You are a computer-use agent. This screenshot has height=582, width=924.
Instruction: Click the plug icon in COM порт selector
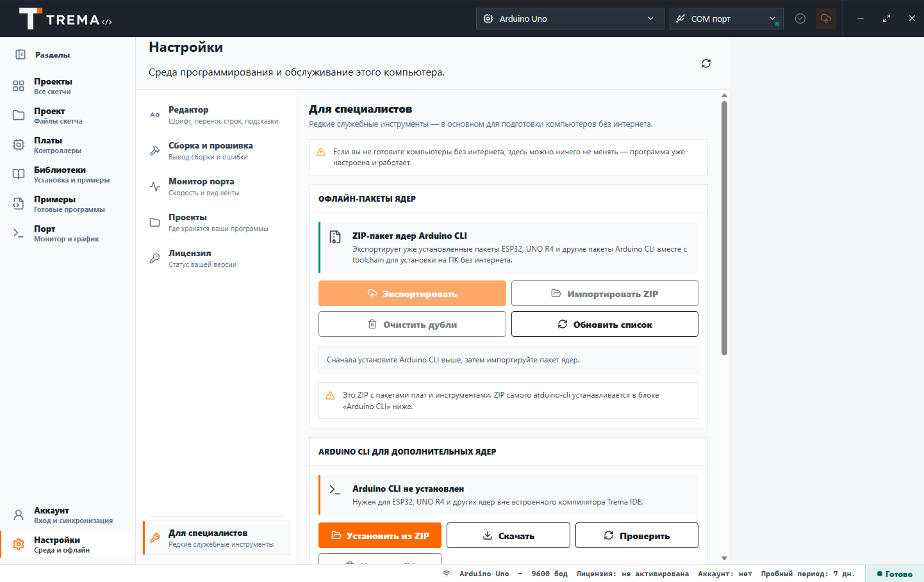click(681, 19)
